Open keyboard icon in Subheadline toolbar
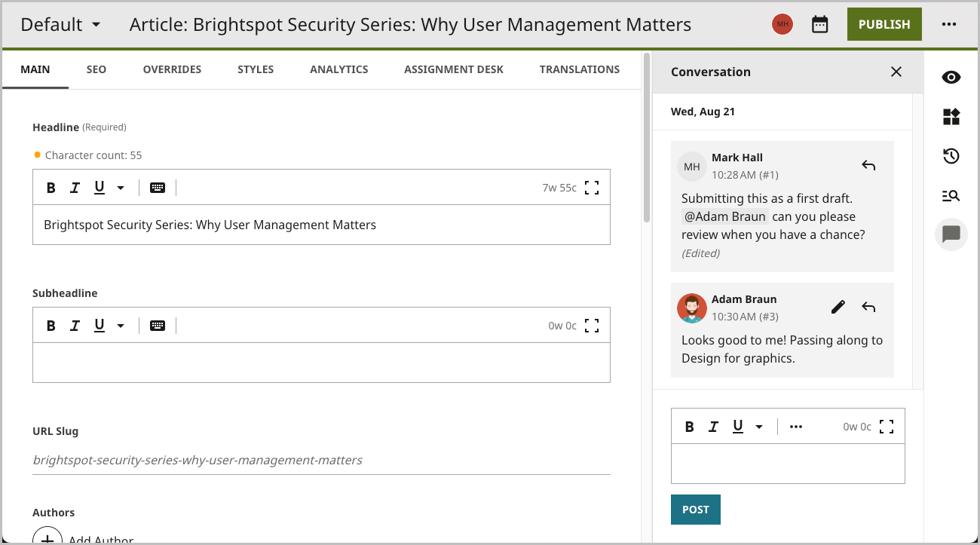Viewport: 980px width, 545px height. click(158, 326)
